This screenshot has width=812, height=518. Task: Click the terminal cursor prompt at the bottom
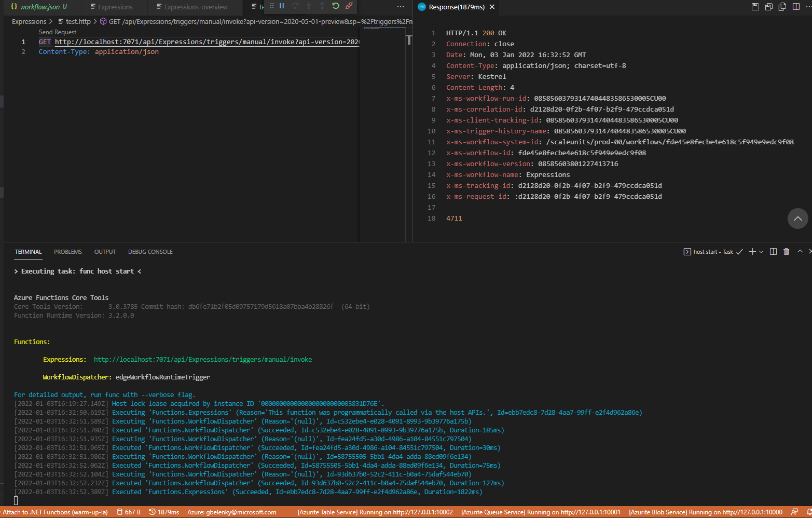(16, 500)
